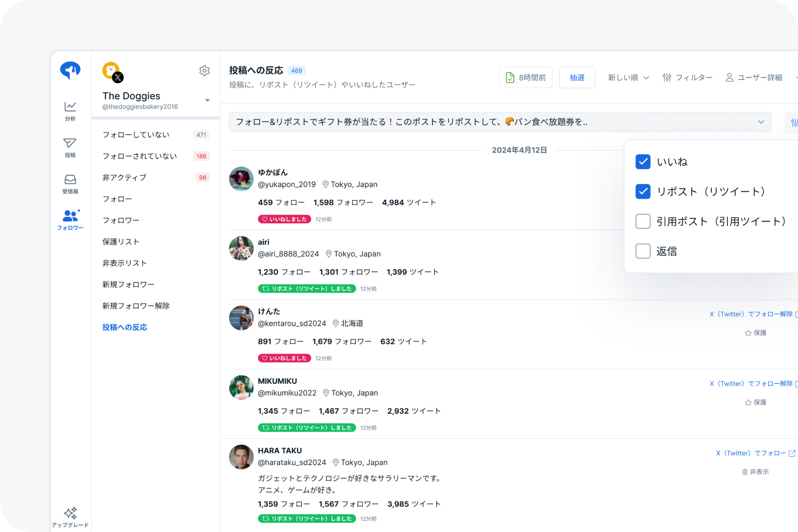Enable the 引用ポスト（引用ツイート）checkbox
The height and width of the screenshot is (532, 798).
click(642, 221)
